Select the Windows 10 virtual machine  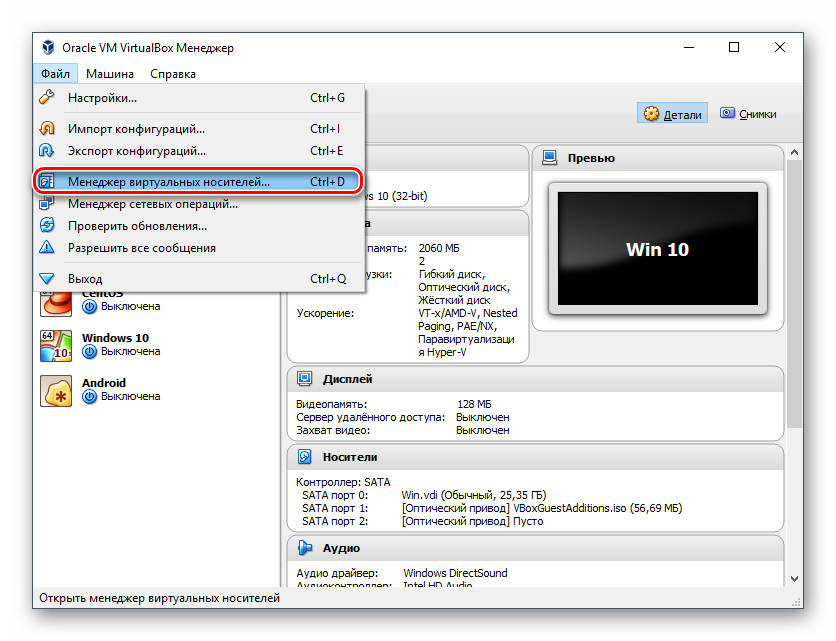click(x=157, y=345)
